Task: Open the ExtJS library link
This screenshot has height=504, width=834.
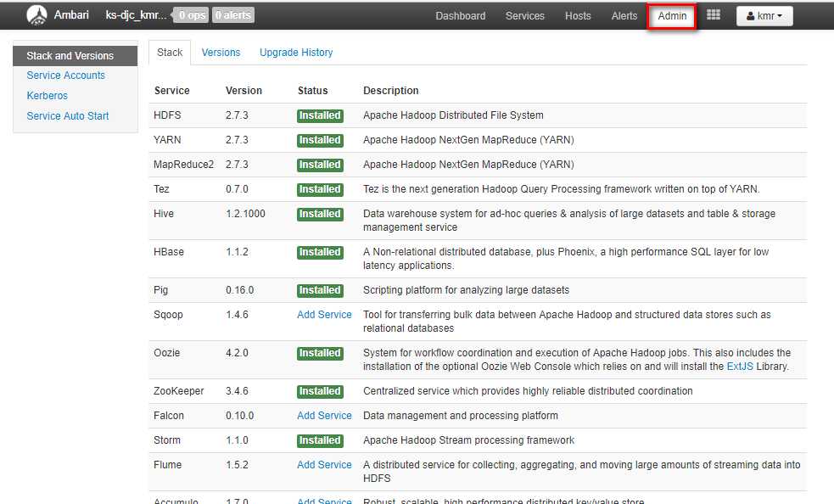Action: click(740, 367)
